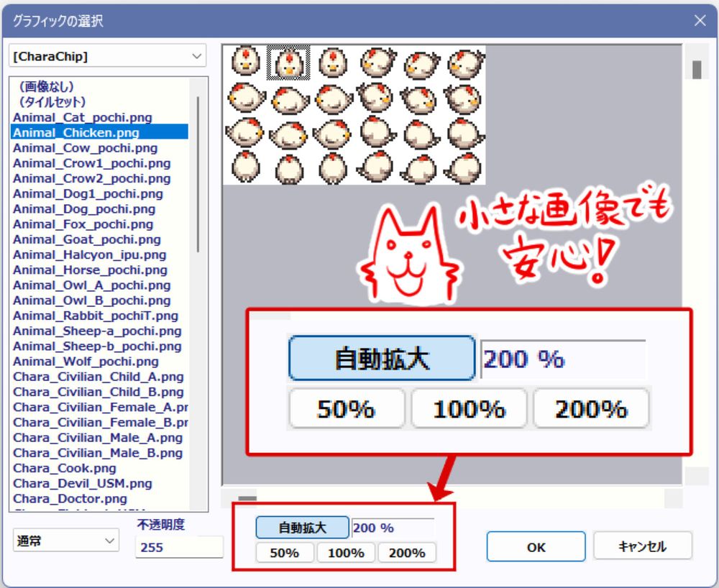The height and width of the screenshot is (588, 719).
Task: Select Chara_Devil_USM.png
Action: tap(99, 484)
